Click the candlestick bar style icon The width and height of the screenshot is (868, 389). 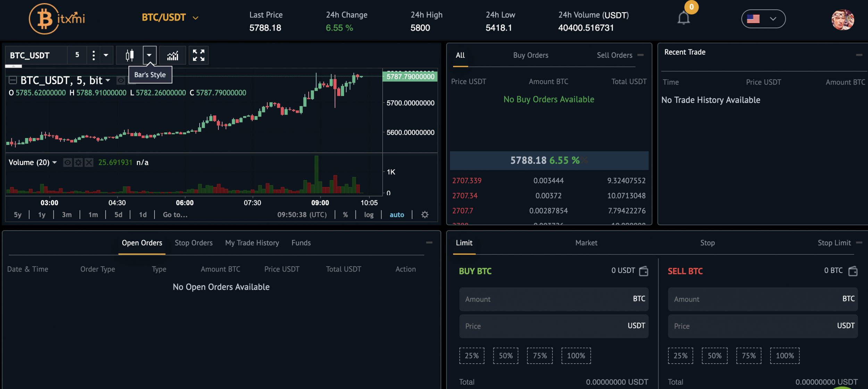[x=130, y=55]
